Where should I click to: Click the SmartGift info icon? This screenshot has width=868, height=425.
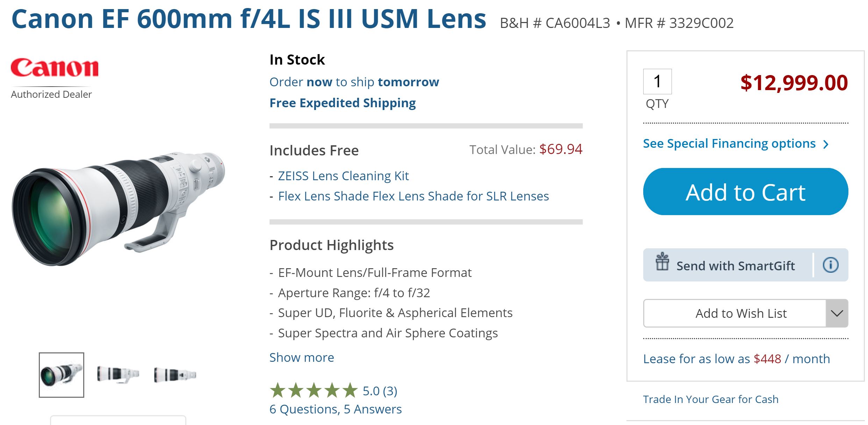[x=830, y=265]
